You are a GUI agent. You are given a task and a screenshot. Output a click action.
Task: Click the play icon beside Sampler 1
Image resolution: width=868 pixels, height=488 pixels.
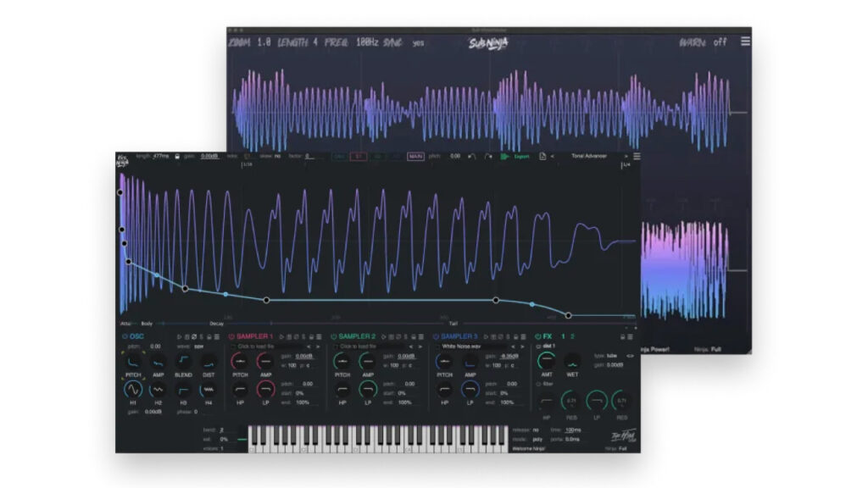pos(281,336)
